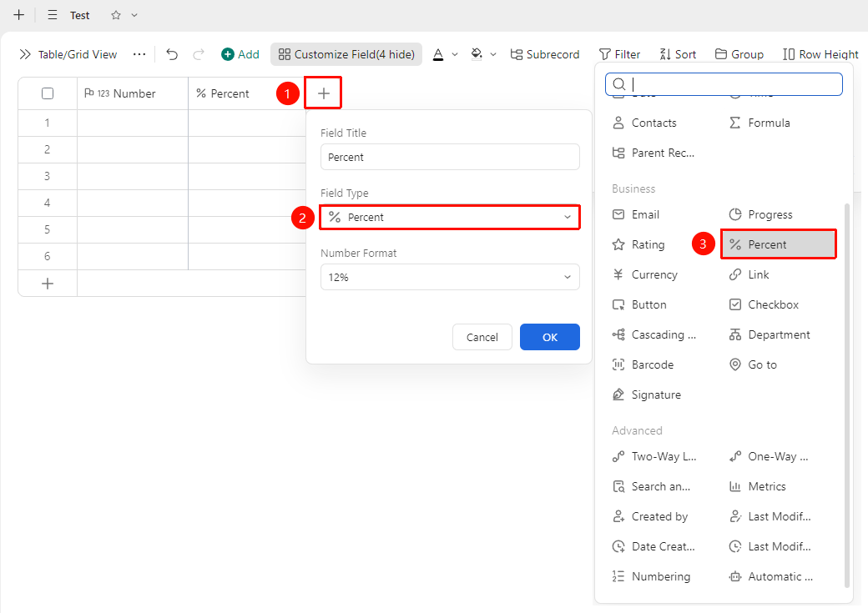Tick the select-all checkbox in header
868x613 pixels.
click(48, 93)
